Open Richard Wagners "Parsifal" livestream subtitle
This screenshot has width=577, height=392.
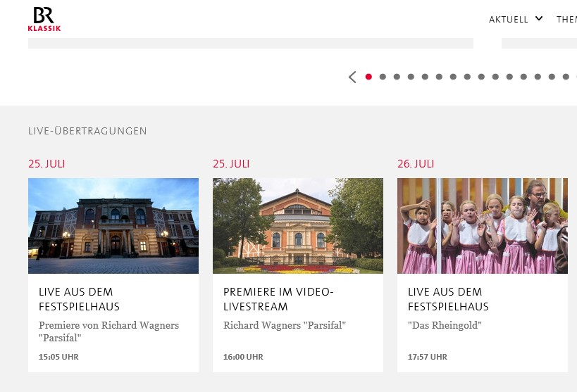pos(285,325)
